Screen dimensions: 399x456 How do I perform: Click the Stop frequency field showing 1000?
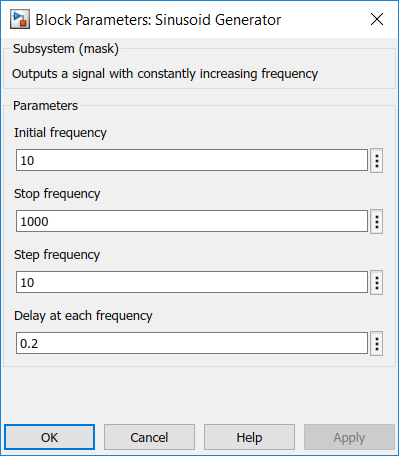click(192, 221)
